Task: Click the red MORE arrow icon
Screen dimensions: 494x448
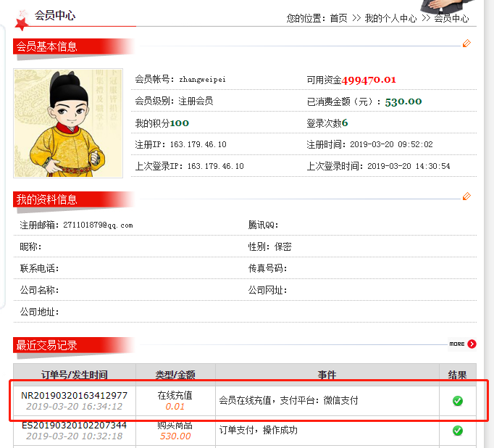Action: tap(472, 344)
